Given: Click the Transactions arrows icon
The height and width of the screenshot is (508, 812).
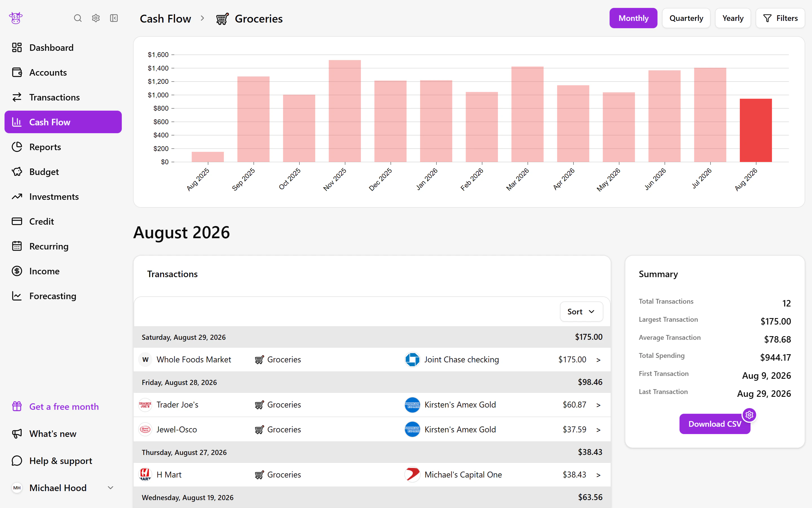Looking at the screenshot, I should click(x=17, y=97).
